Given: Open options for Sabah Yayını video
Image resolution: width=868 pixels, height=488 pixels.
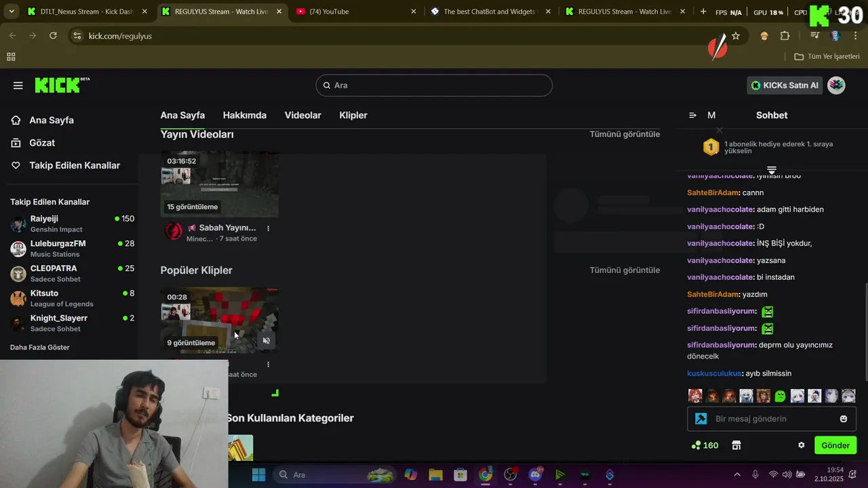Looking at the screenshot, I should (x=268, y=228).
